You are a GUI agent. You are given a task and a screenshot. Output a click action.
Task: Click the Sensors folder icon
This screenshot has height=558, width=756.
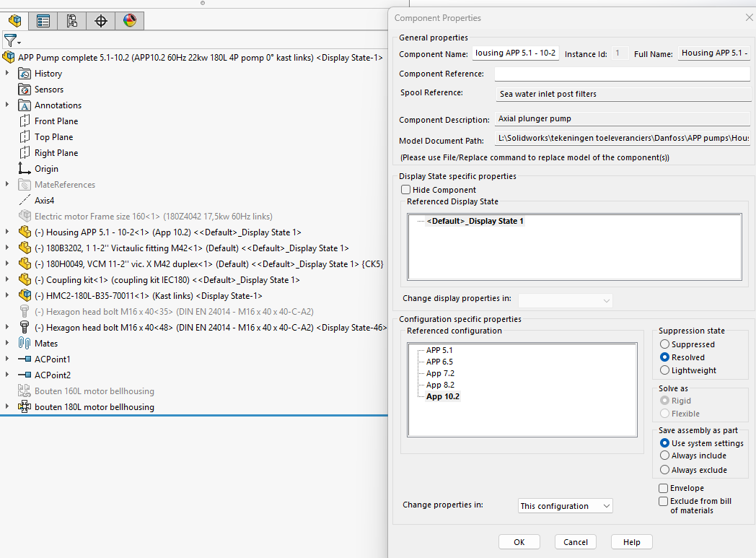coord(25,90)
